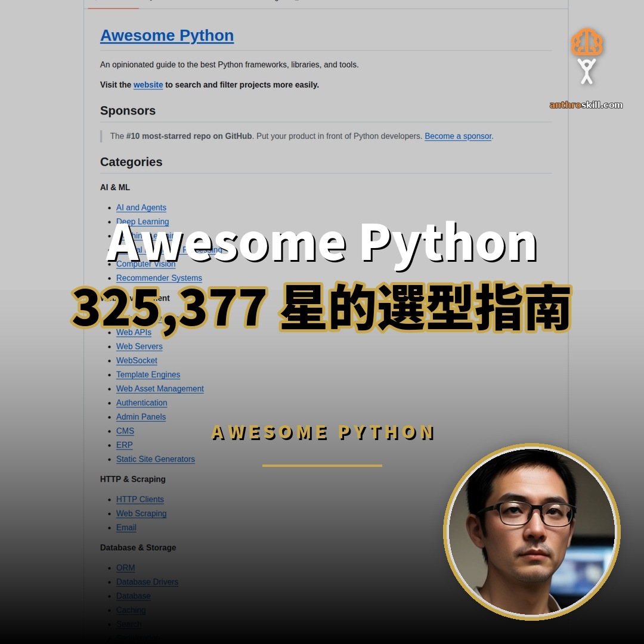Click the 'Become a sponsor' link
The height and width of the screenshot is (644, 644).
458,136
